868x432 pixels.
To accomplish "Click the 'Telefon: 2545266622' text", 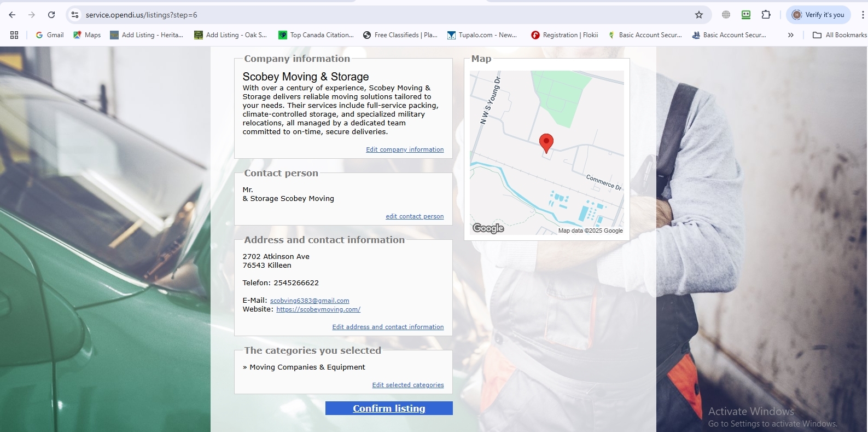I will pos(281,283).
